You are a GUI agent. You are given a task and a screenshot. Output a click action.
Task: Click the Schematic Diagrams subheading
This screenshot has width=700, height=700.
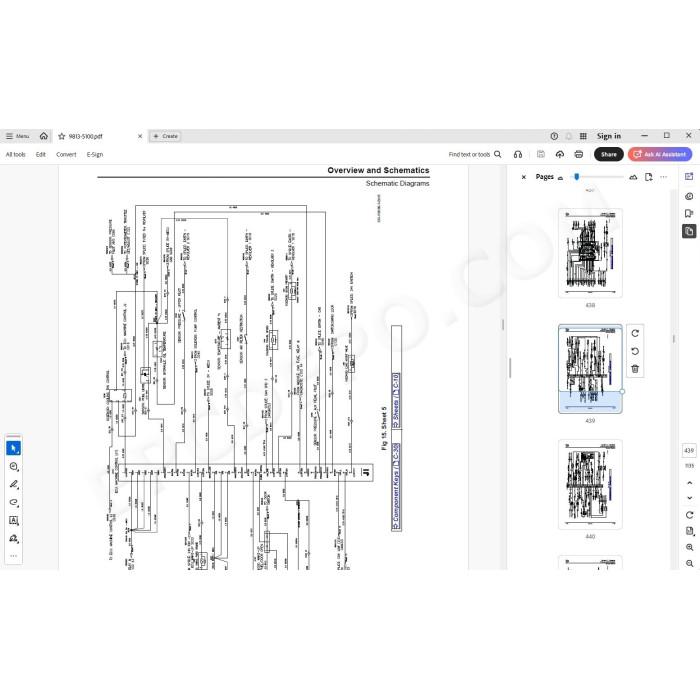pos(397,183)
